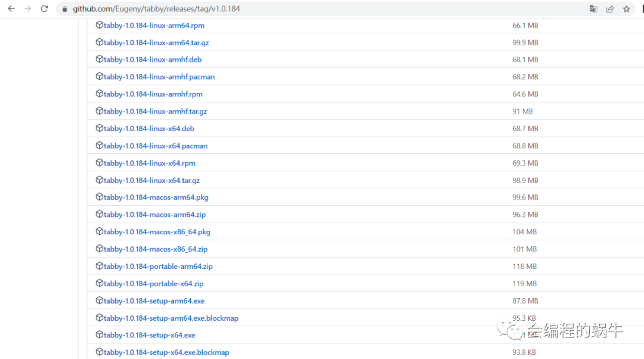
Task: Download tabby-1.0.184-linux-armhf.pacman
Action: coord(159,77)
